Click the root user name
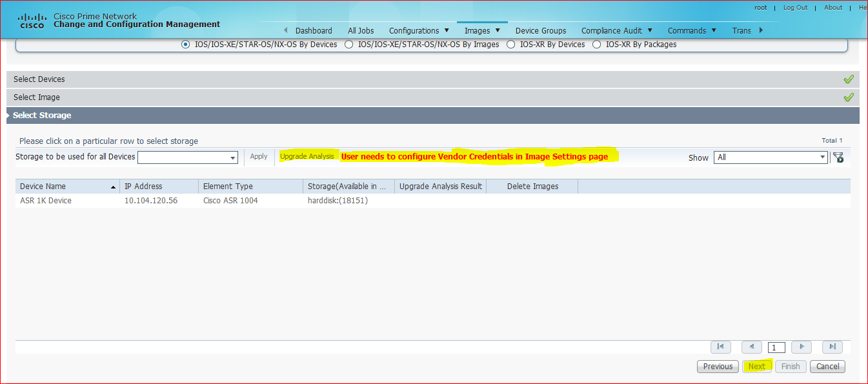This screenshot has width=868, height=384. pos(760,8)
